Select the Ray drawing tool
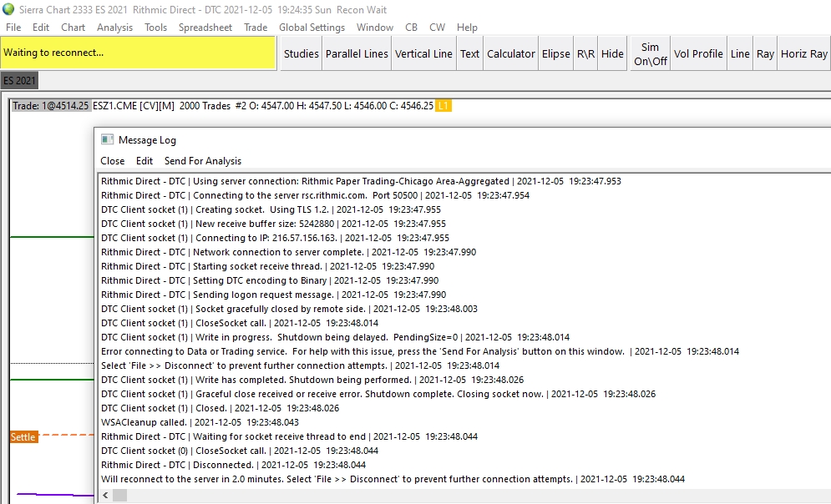This screenshot has height=504, width=831. [x=765, y=53]
